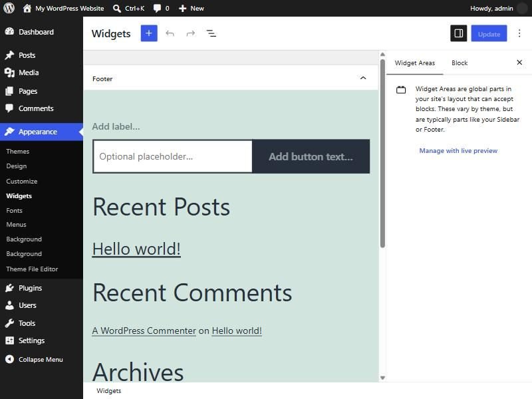Click the Hello world! post link
Image resolution: width=532 pixels, height=399 pixels.
pyautogui.click(x=136, y=249)
